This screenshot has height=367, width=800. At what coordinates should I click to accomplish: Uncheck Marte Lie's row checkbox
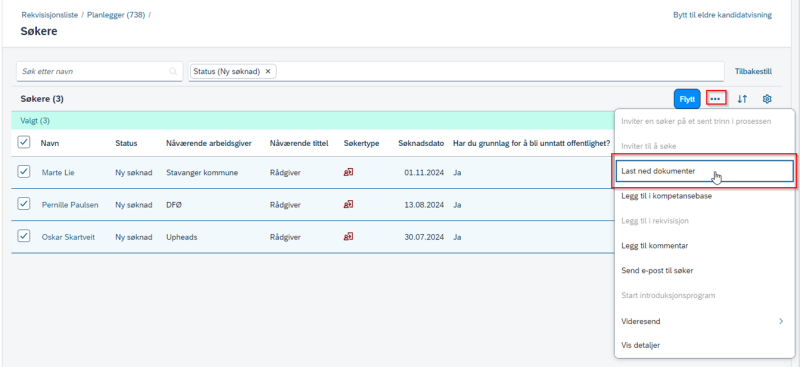point(23,172)
